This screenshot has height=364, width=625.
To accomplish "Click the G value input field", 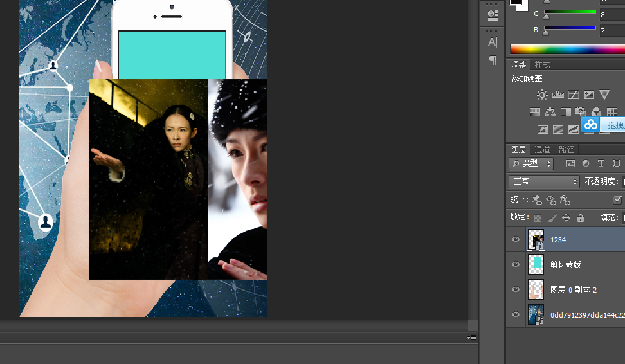I will pyautogui.click(x=612, y=15).
